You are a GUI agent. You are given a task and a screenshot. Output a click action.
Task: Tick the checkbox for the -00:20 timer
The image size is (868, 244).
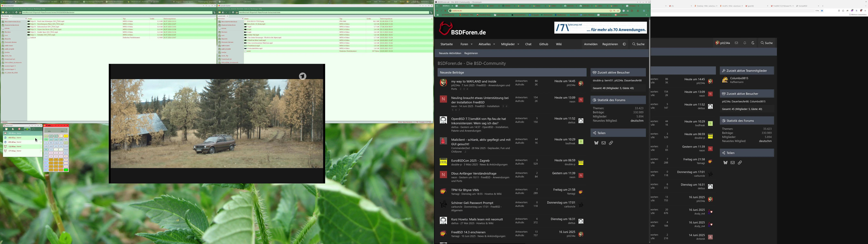(41, 142)
